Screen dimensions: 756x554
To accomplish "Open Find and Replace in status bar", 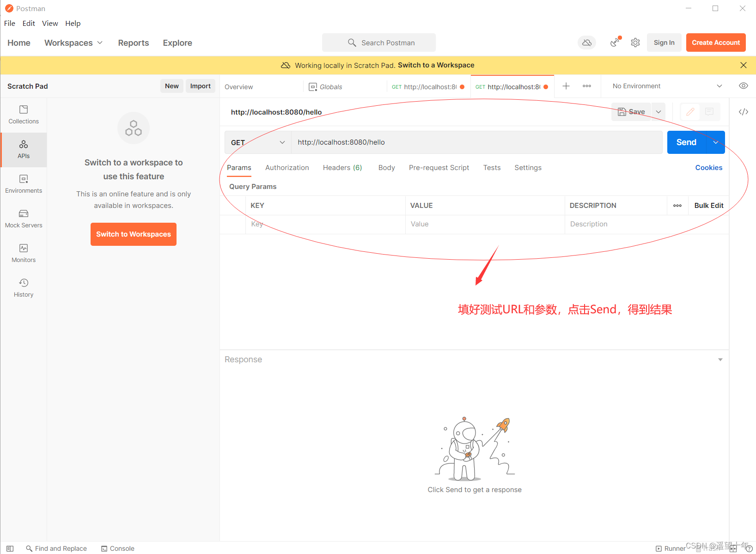I will pyautogui.click(x=56, y=548).
